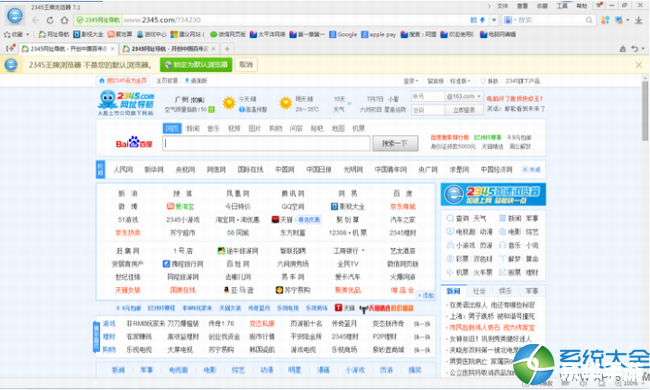Click the magnifier icon in the search box

pyautogui.click(x=589, y=20)
